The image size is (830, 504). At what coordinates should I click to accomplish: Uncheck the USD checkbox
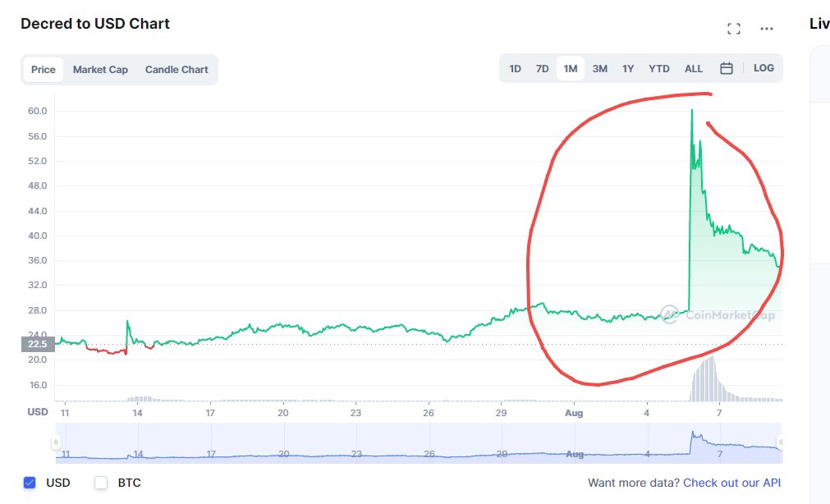(30, 483)
